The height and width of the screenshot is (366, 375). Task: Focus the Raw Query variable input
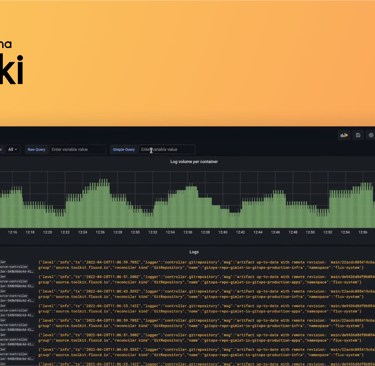coord(77,150)
